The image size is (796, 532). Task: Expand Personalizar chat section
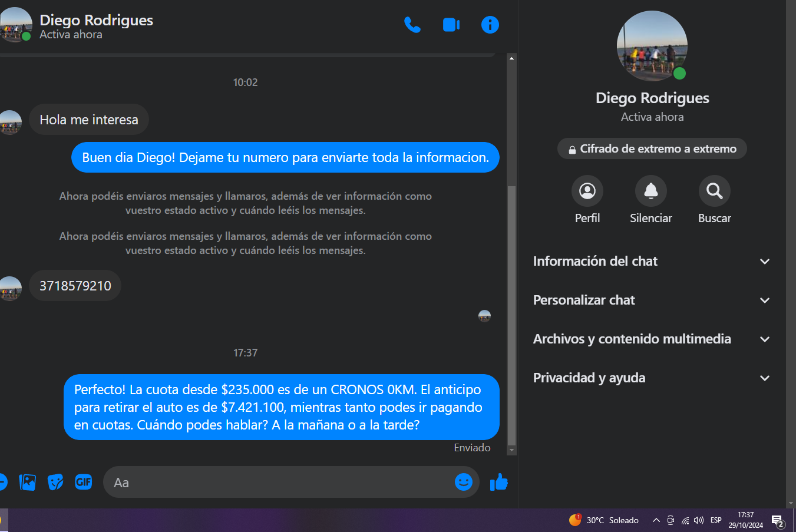click(x=652, y=300)
